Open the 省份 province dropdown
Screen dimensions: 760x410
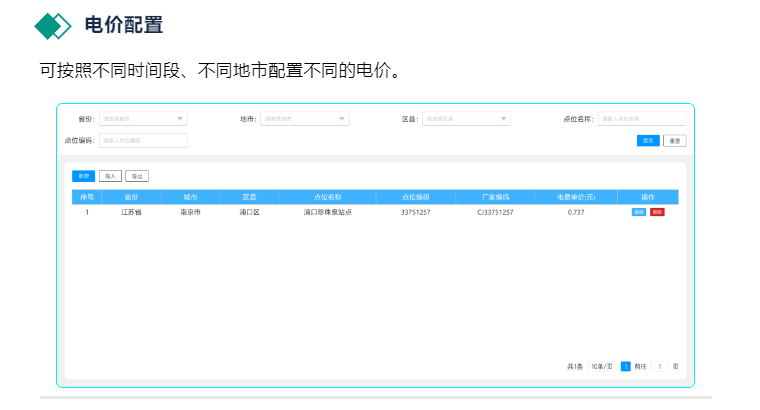[x=143, y=119]
